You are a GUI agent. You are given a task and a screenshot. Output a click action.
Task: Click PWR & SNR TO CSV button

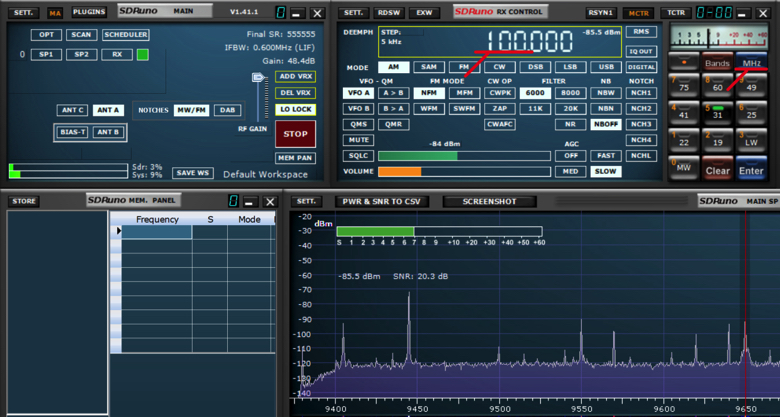[x=382, y=201]
